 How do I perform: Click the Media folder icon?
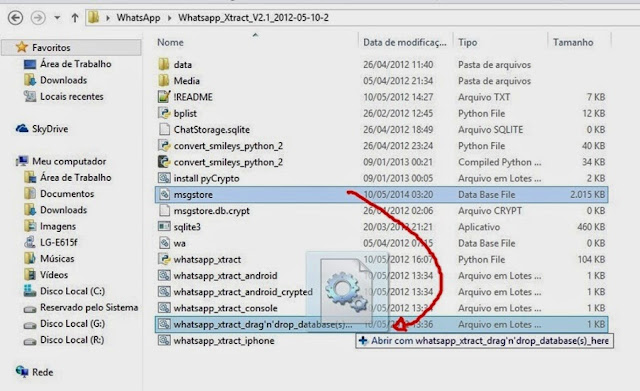coord(164,80)
